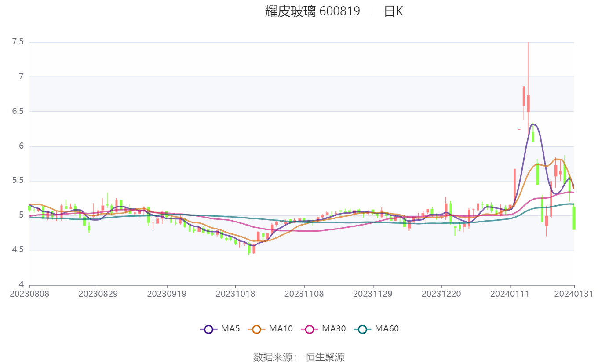598x364 pixels.
Task: Click the 6.5 price axis label
Action: pos(18,112)
